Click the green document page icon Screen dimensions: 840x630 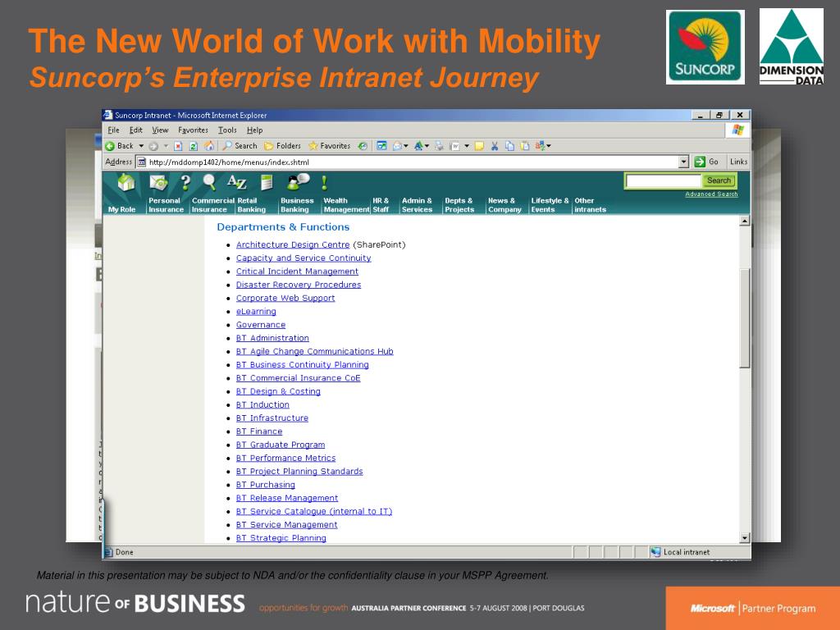[x=267, y=183]
